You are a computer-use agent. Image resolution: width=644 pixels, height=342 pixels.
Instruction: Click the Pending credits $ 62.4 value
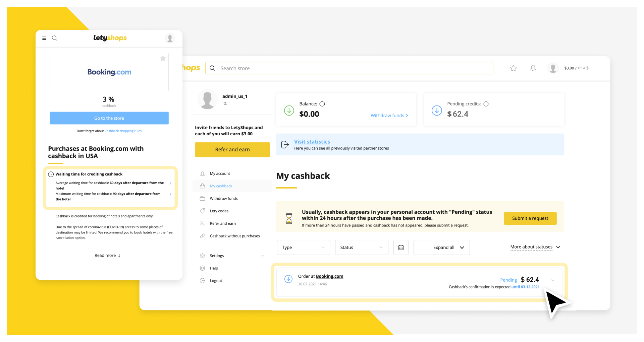(458, 114)
